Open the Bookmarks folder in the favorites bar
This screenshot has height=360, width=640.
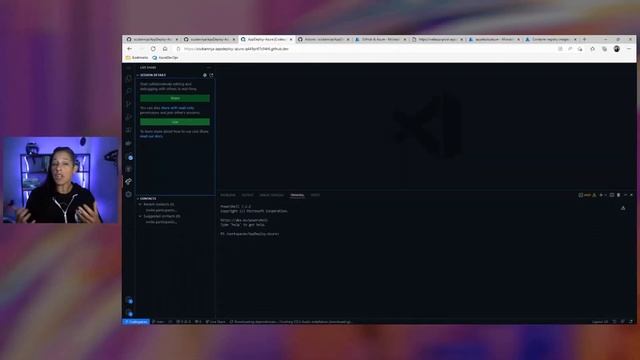pyautogui.click(x=137, y=58)
